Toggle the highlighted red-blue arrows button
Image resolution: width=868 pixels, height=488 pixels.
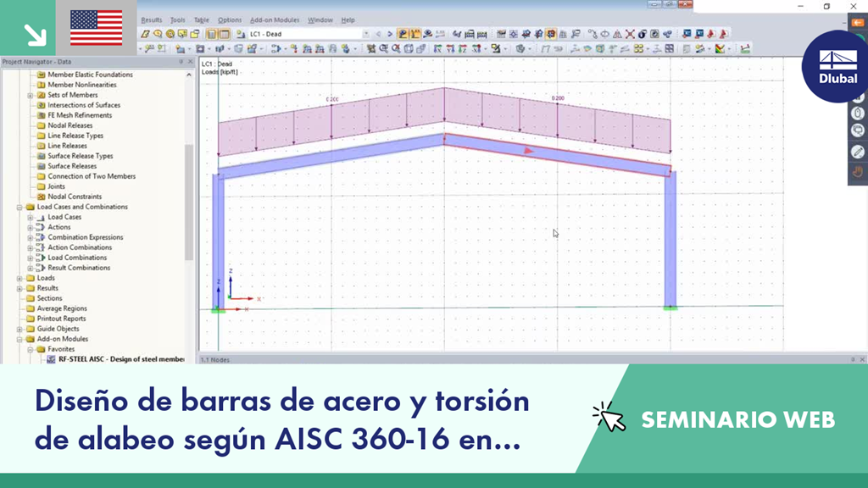551,34
